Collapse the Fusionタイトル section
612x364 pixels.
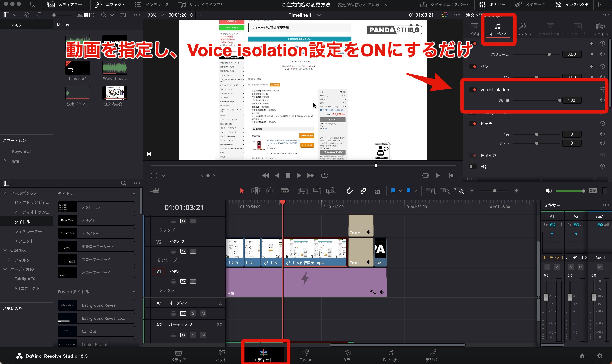134,292
